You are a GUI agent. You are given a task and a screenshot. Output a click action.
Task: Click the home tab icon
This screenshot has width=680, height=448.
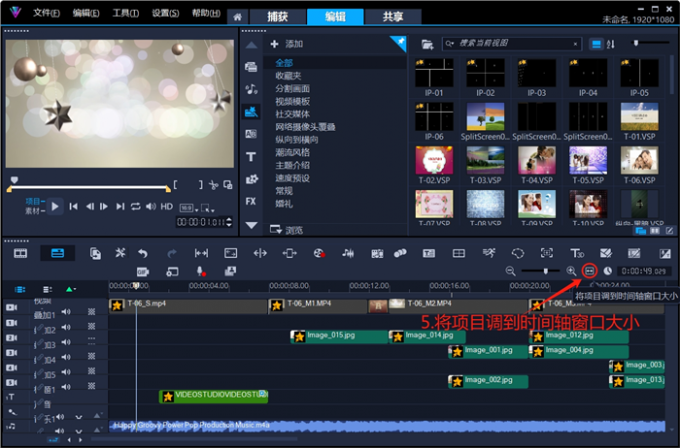point(237,17)
